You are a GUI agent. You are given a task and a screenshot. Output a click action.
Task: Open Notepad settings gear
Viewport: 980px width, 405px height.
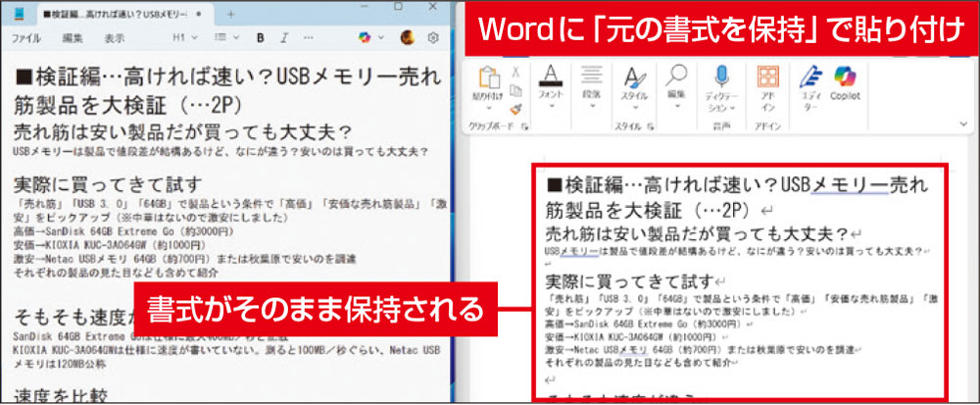[432, 37]
